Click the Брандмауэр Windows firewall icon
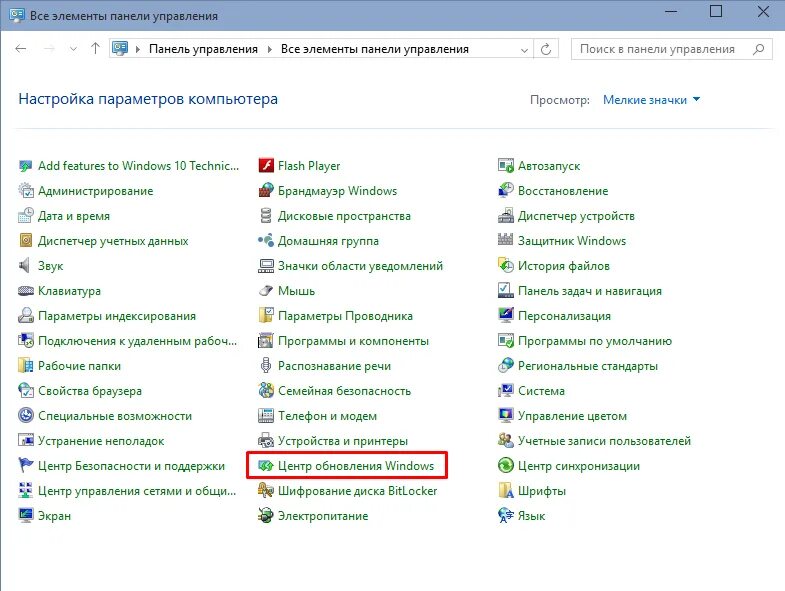Screen dimensions: 785x591 pos(266,190)
